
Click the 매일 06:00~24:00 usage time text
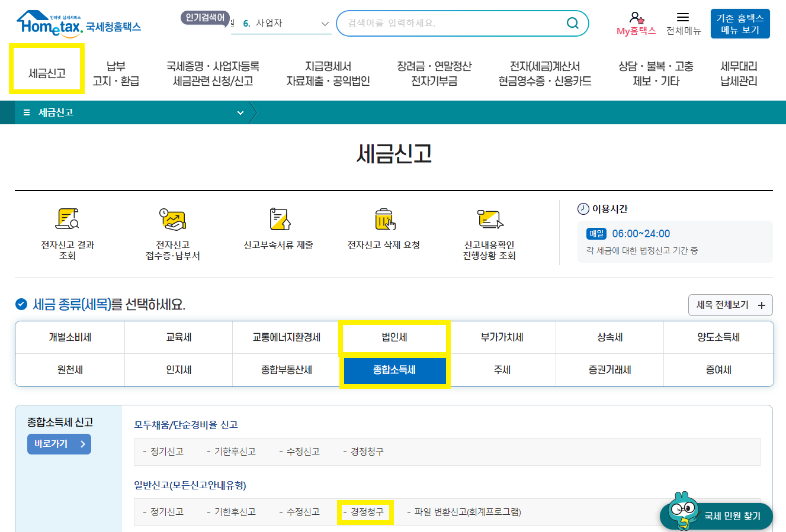pyautogui.click(x=628, y=234)
